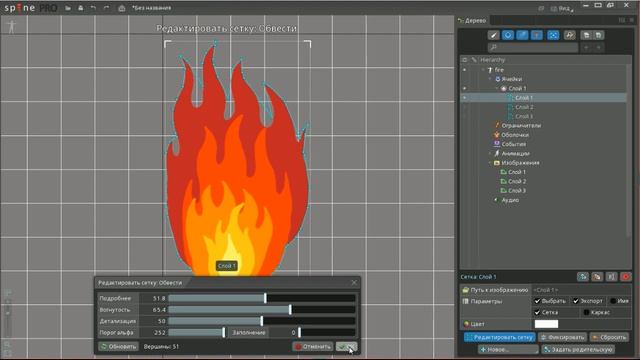Screen dimensions: 640x360
Task: Click the Детализация slider bar
Action: click(x=262, y=321)
